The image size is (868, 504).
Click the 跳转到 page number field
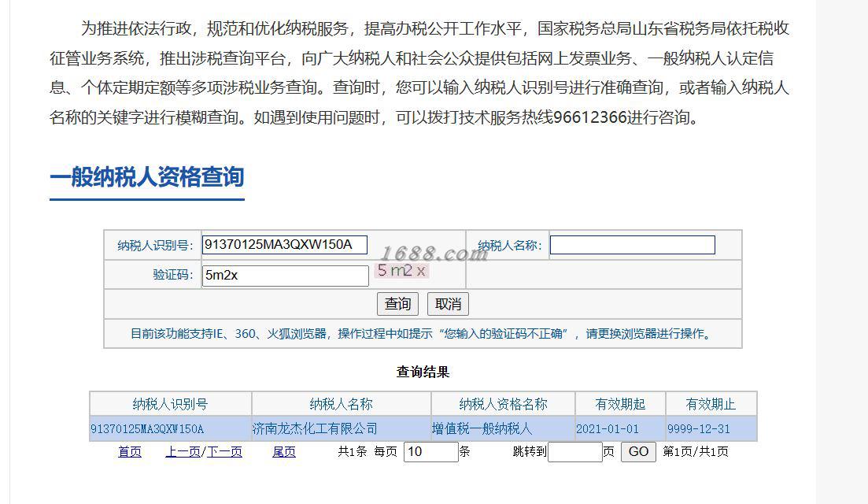574,452
